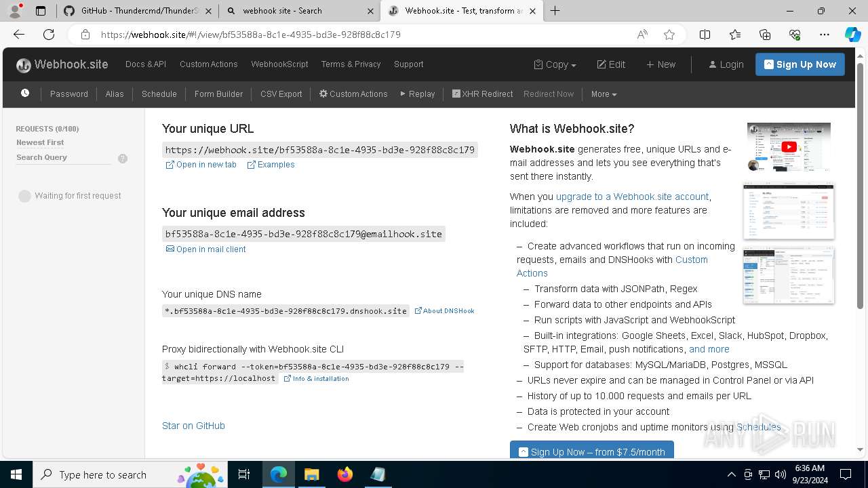Open Star on GitHub link

(193, 426)
